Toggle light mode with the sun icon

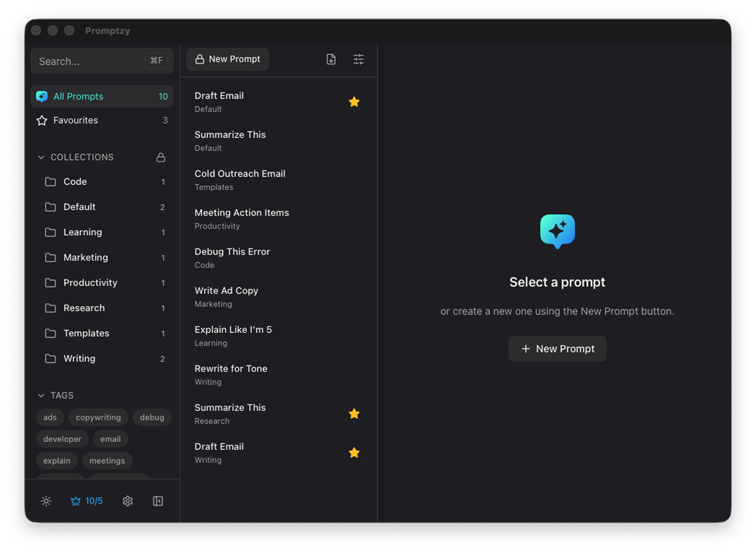click(46, 501)
